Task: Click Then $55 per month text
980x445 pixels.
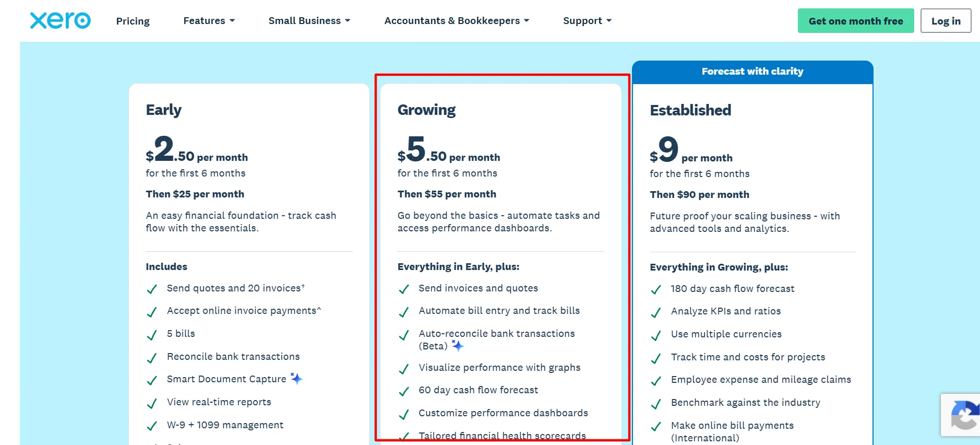Action: click(447, 194)
